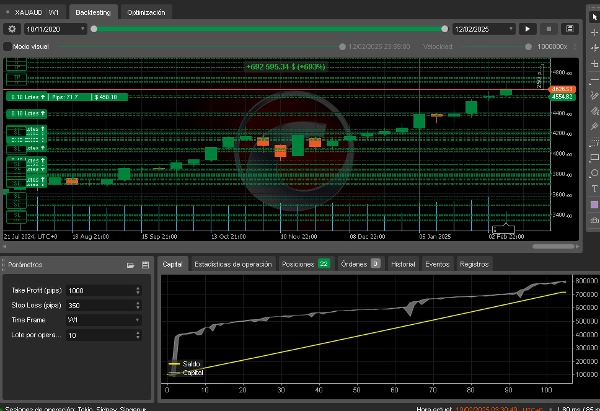Click the Take Profit pips input field

98,290
